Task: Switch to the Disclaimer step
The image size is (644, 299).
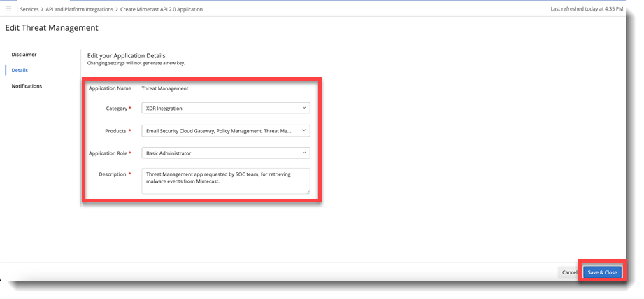Action: (24, 54)
